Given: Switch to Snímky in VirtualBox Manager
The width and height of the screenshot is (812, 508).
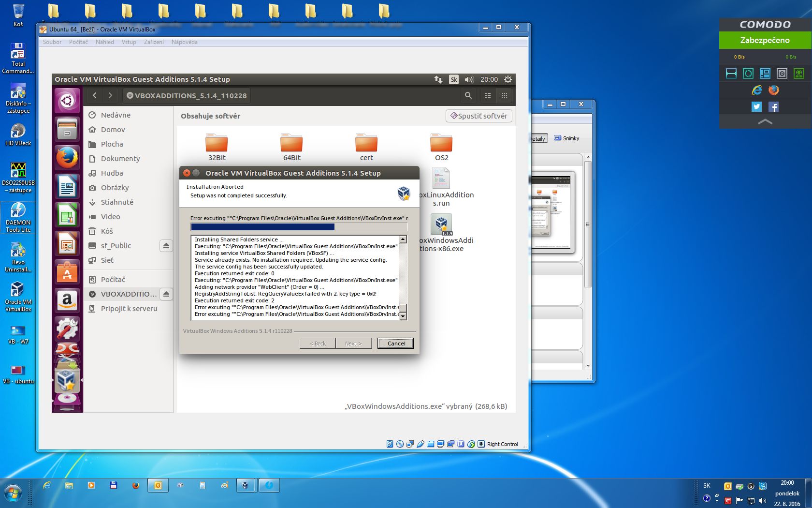Looking at the screenshot, I should [566, 138].
